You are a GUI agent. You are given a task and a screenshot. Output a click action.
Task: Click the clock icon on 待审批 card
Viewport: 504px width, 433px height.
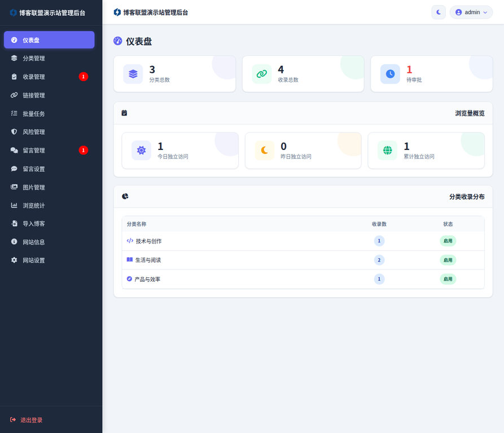390,74
